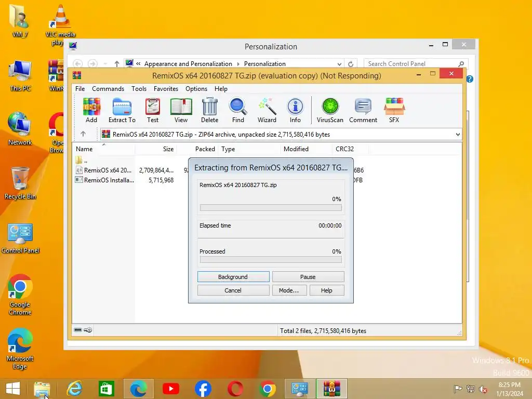Viewport: 532px width, 399px height.
Task: Click the Processed progress bar
Action: coord(271,260)
